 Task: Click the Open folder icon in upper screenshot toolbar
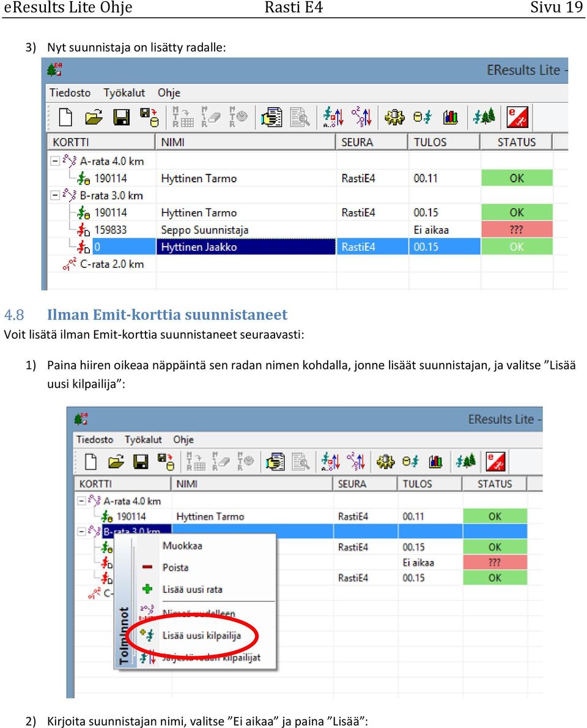tap(94, 117)
